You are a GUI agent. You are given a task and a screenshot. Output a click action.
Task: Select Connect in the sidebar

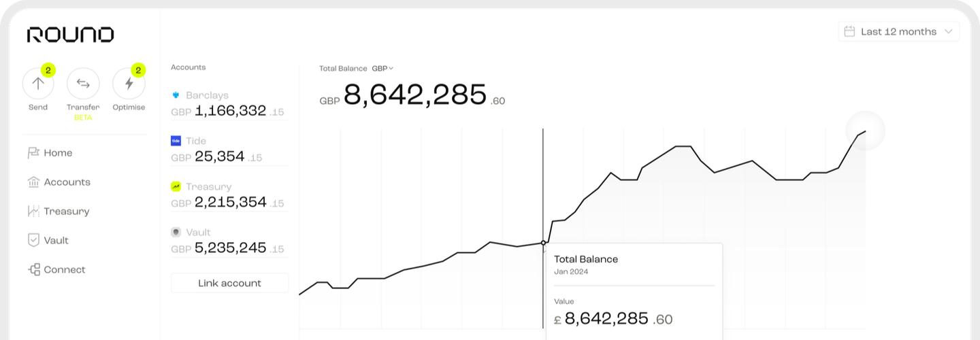coord(64,270)
